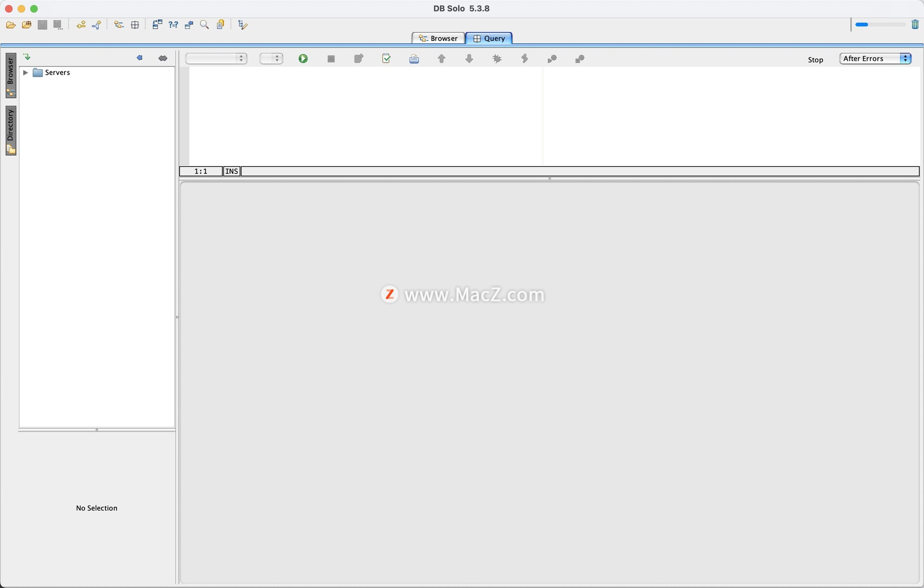Click the save-as disk icon with dots
Image resolution: width=924 pixels, height=588 pixels.
tap(58, 25)
